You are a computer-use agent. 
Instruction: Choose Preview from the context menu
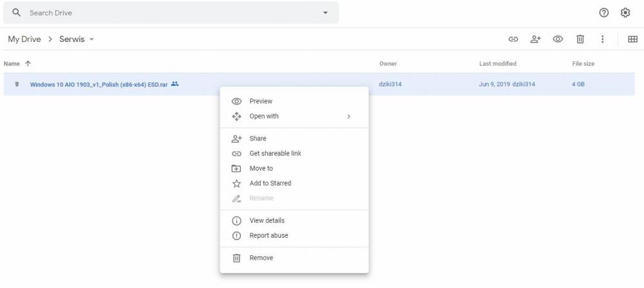coord(261,101)
